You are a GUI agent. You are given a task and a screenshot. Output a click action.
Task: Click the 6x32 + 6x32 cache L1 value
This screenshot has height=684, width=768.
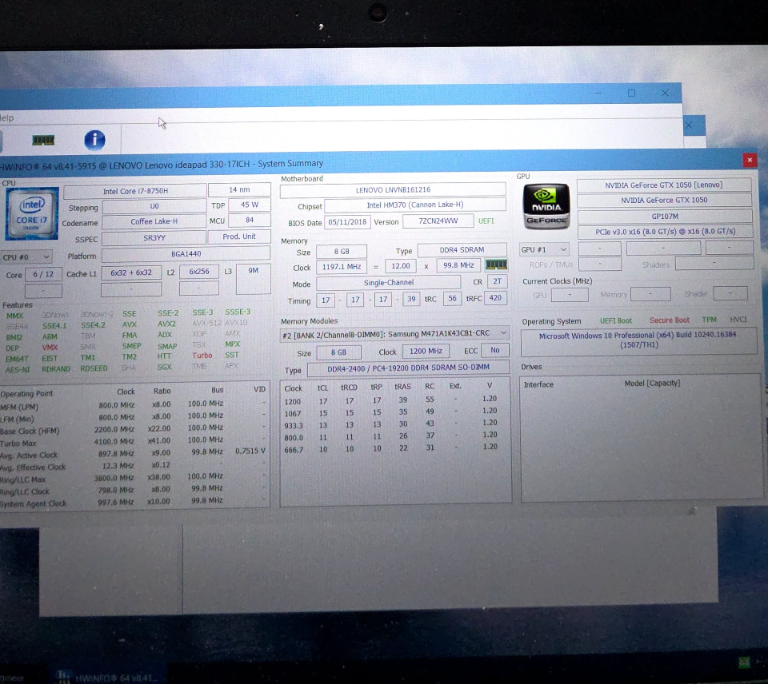pos(131,272)
